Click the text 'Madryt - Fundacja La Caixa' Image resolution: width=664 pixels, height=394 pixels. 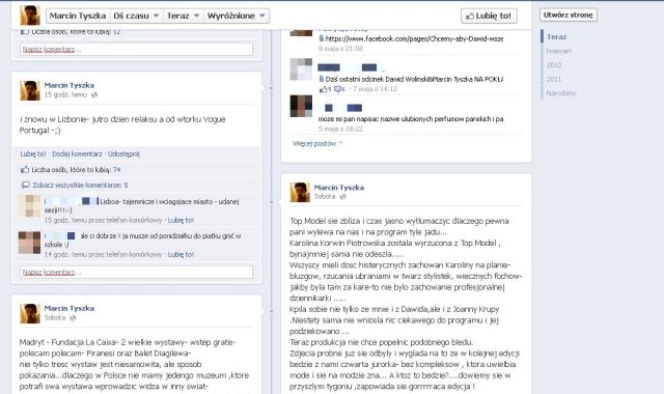point(68,342)
